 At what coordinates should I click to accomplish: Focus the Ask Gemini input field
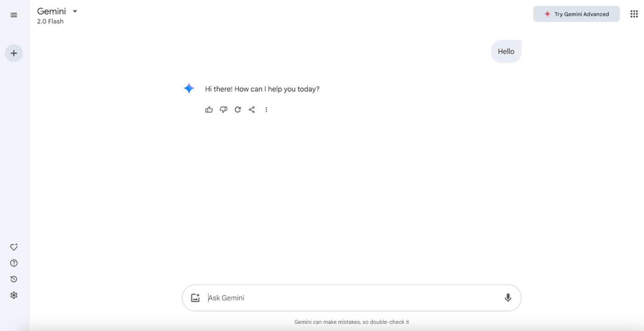pos(352,298)
